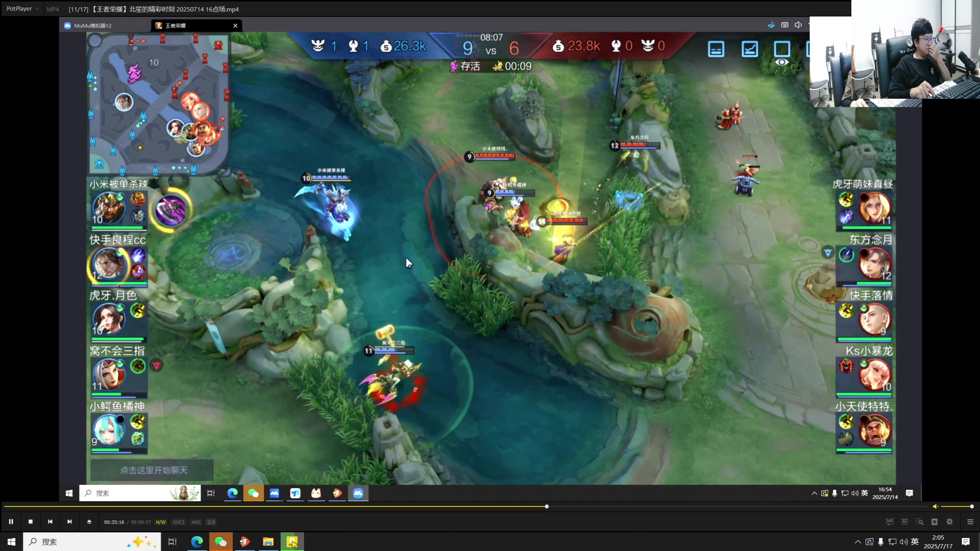The image size is (980, 551).
Task: Jump to the previous file in playlist
Action: (x=50, y=522)
